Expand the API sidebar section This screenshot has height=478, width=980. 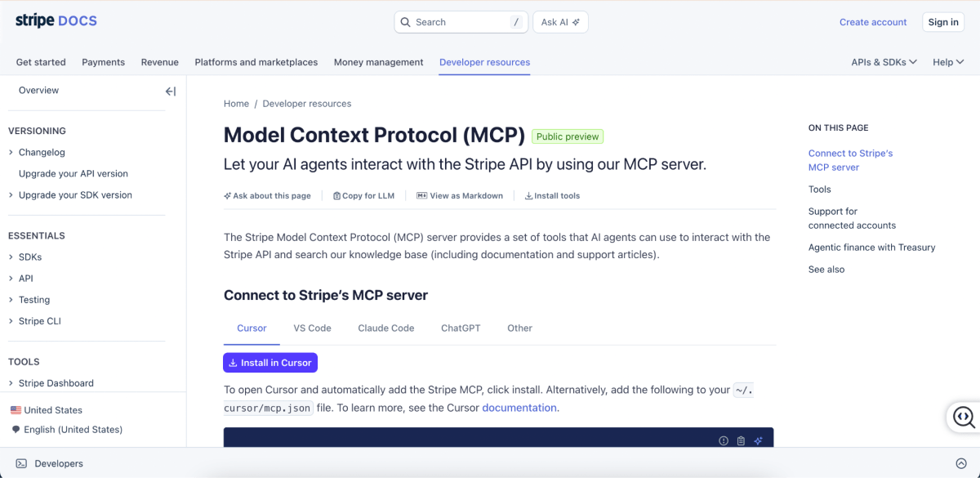pyautogui.click(x=11, y=279)
